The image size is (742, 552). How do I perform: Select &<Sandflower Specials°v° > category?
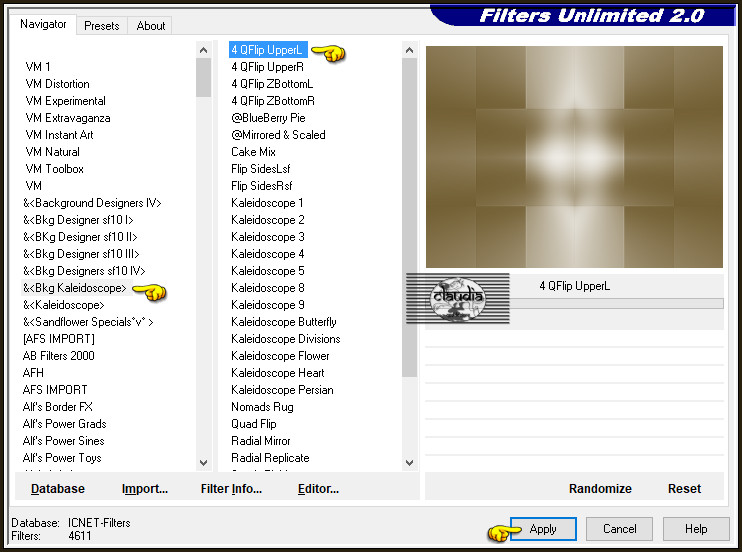tap(88, 322)
